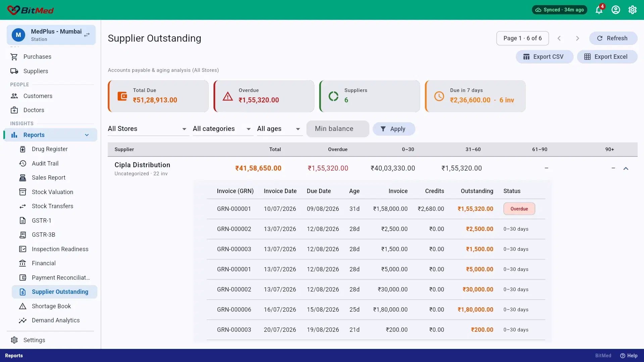644x362 pixels.
Task: Click the Payment Reconciliation icon
Action: pos(22,278)
